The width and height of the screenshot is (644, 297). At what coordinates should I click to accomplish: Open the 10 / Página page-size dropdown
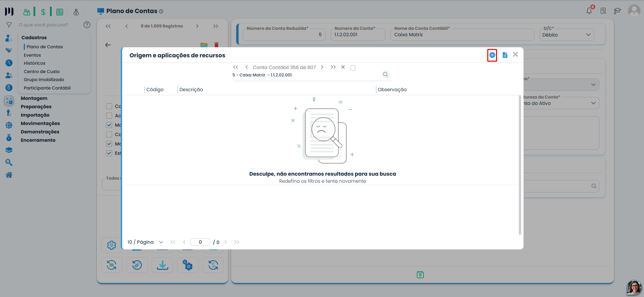[145, 242]
